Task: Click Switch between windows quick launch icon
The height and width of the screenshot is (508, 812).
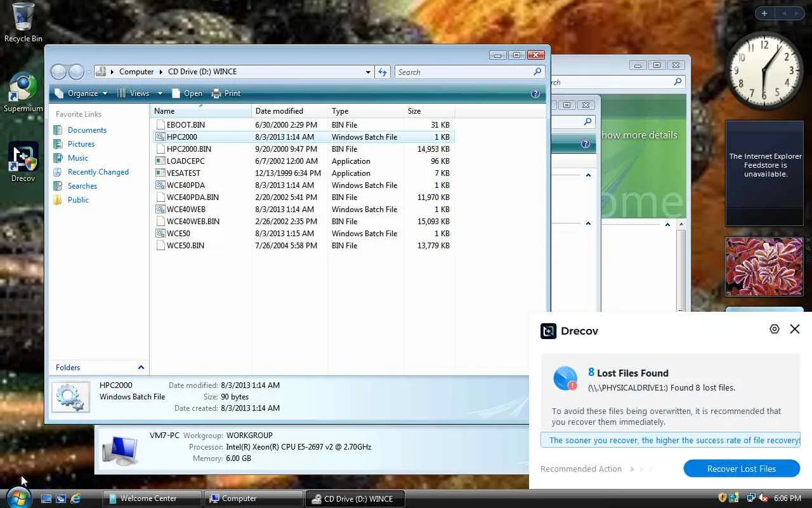Action: click(61, 498)
